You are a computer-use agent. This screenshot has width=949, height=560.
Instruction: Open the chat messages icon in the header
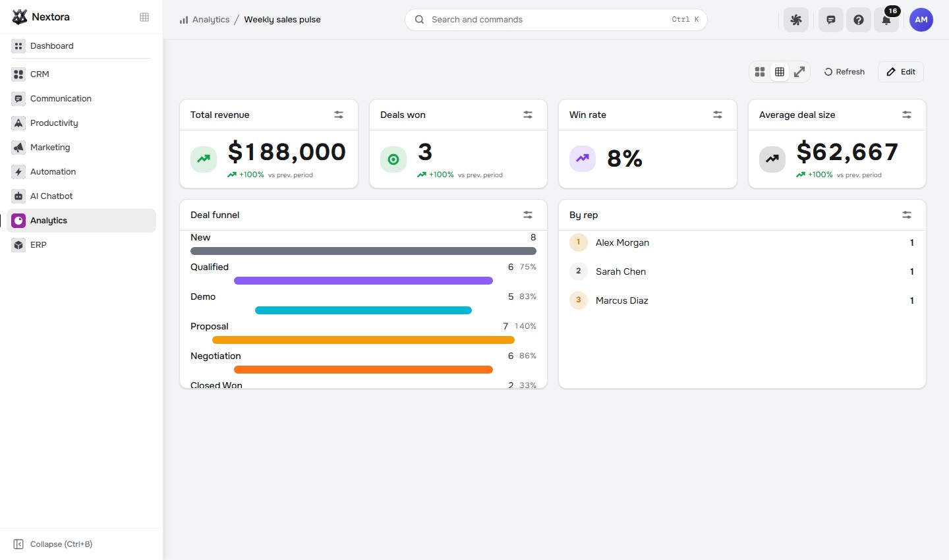point(831,20)
